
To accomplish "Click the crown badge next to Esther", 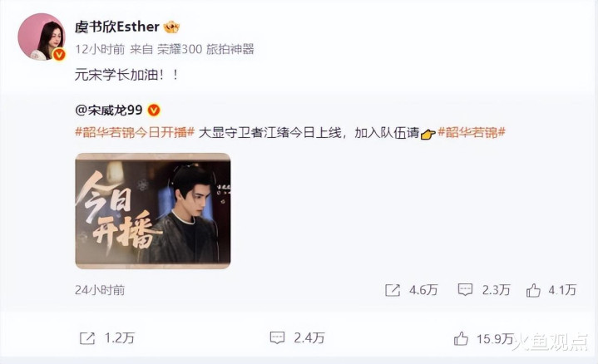I will pos(171,27).
